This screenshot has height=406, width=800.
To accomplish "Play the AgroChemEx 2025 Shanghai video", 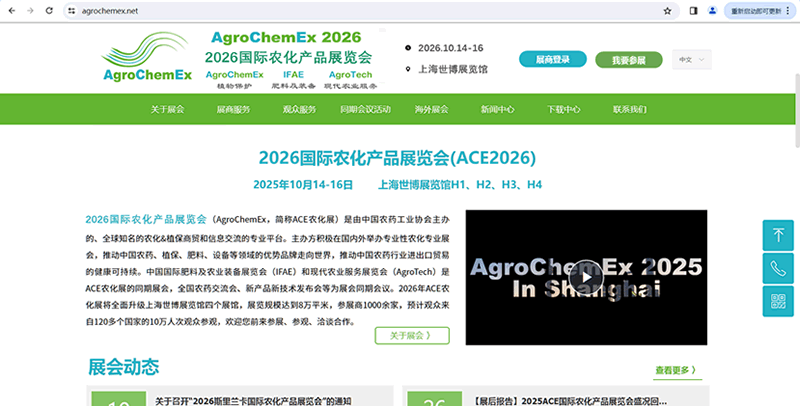I will [x=586, y=277].
